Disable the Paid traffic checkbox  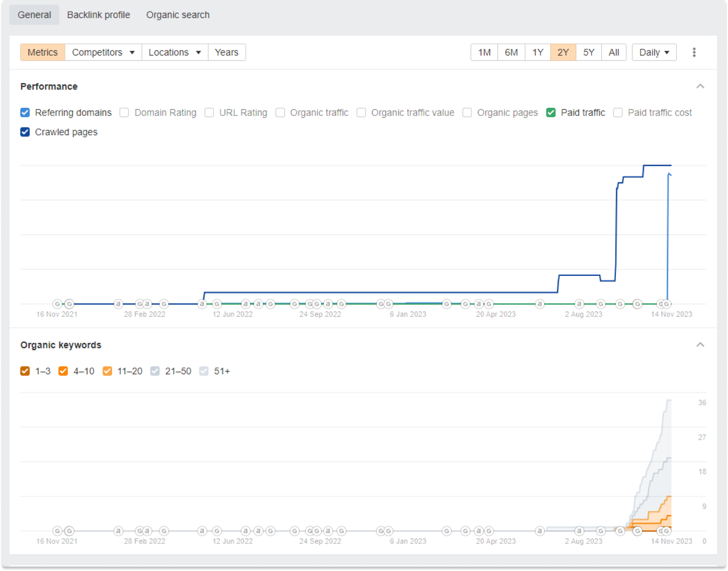[x=551, y=113]
